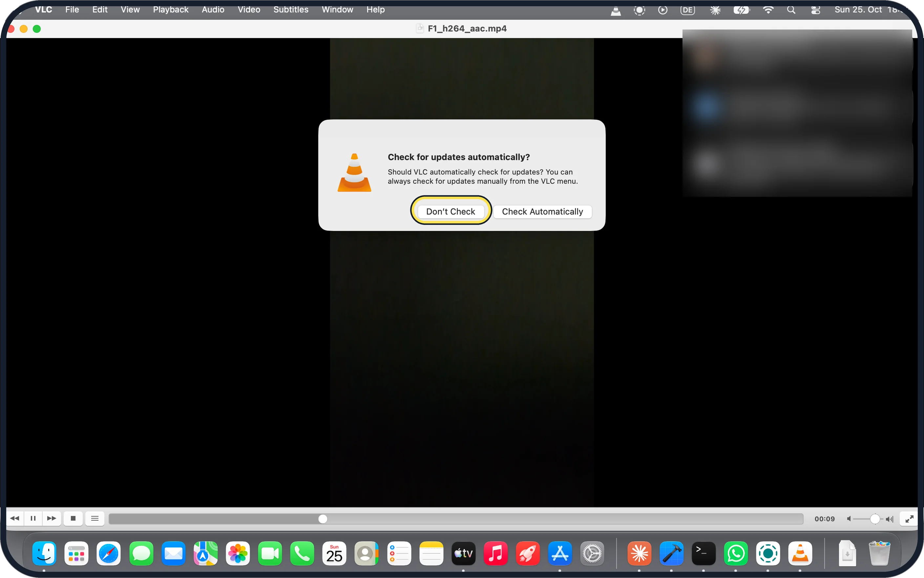Open Launchpad from the Dock
This screenshot has height=578, width=924.
tap(76, 553)
